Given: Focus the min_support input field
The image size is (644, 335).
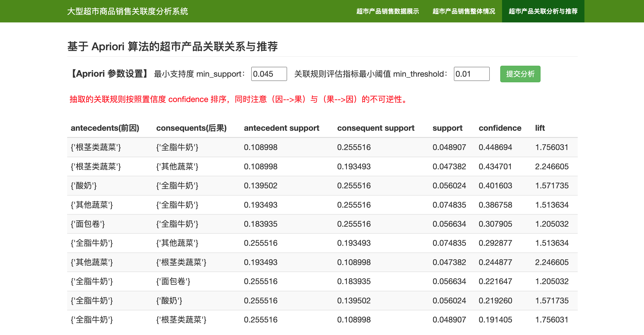Looking at the screenshot, I should click(x=269, y=74).
